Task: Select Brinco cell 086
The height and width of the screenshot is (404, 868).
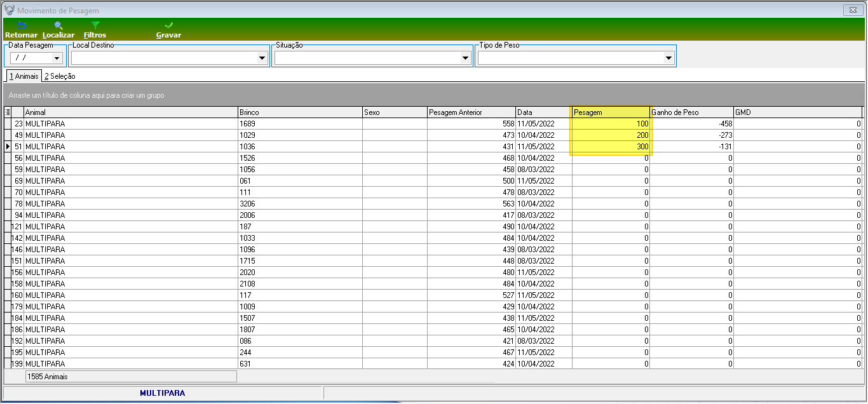Action: 300,341
